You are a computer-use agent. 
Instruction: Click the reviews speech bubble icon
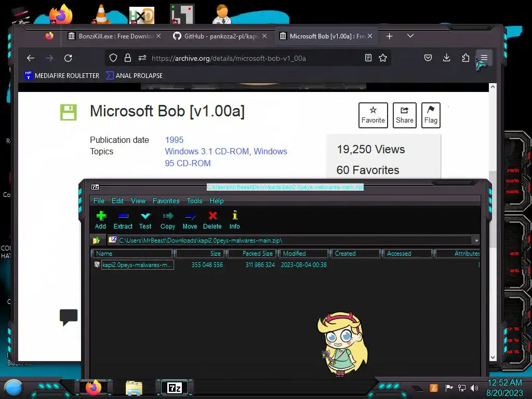(69, 317)
